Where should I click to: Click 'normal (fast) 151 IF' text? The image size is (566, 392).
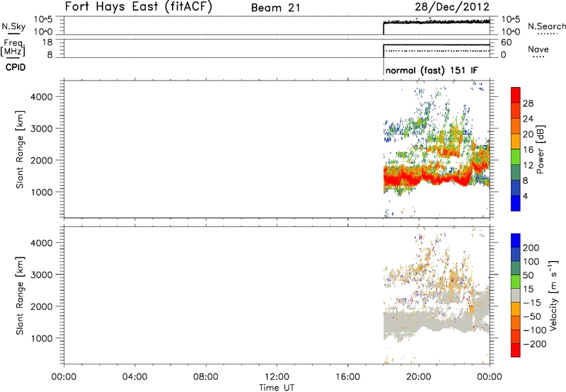432,70
